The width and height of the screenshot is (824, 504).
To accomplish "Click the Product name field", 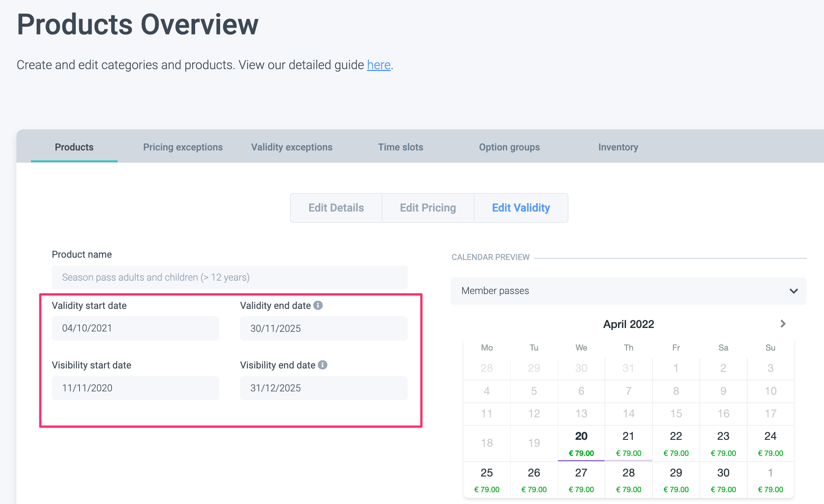I will [x=229, y=277].
